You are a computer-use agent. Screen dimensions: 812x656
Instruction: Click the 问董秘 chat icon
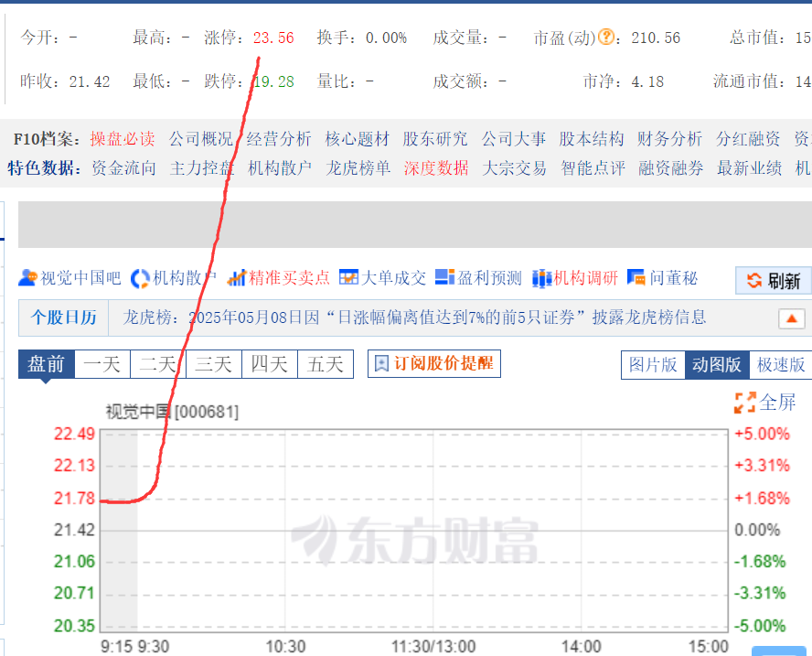(636, 278)
